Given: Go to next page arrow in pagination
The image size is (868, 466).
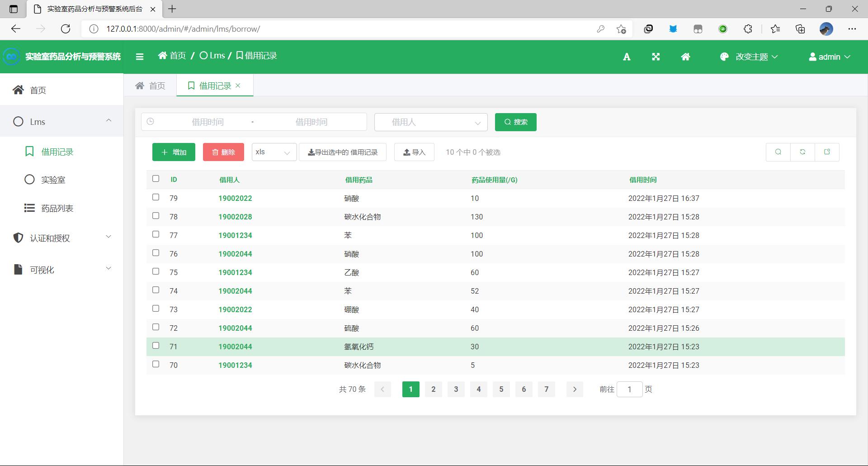Looking at the screenshot, I should coord(575,389).
